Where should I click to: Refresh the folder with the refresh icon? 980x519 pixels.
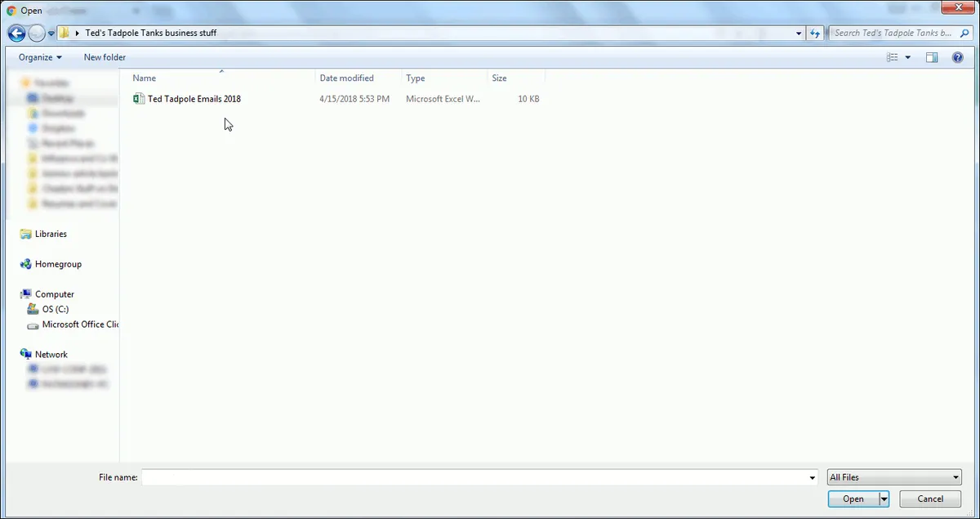815,34
